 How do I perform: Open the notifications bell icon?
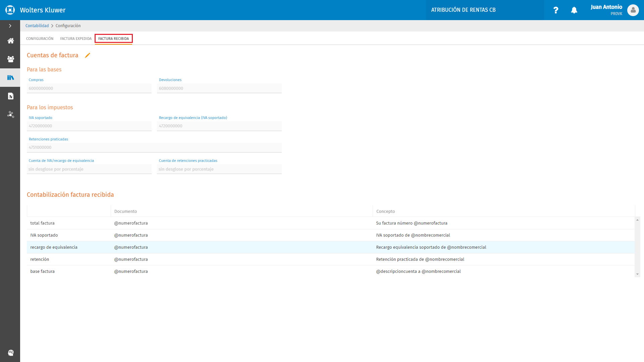coord(574,10)
